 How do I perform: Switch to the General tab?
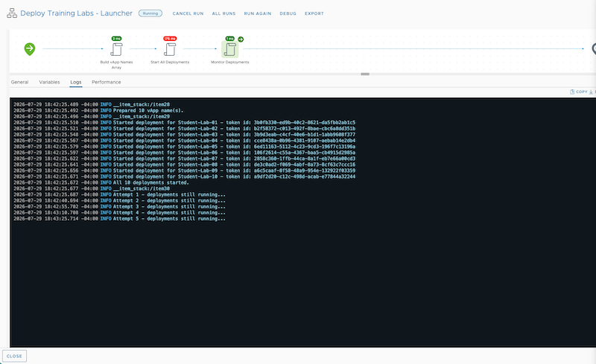(x=20, y=82)
